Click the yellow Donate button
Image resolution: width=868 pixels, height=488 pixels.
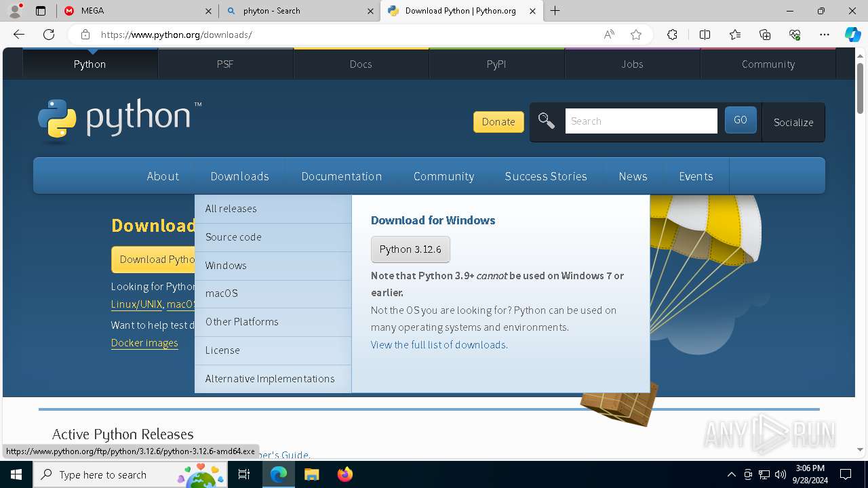(498, 122)
